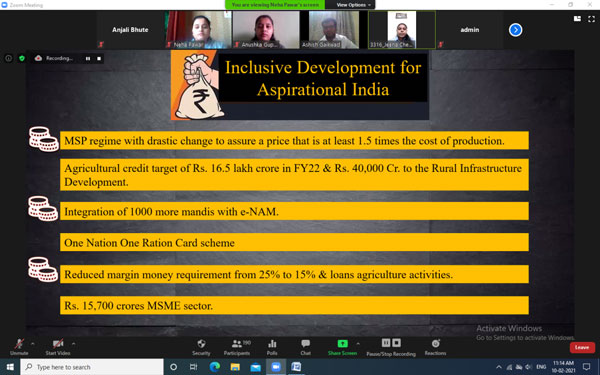Screen dimensions: 600x375
Task: Select the 3316 participant video thumbnail
Action: tap(402, 29)
